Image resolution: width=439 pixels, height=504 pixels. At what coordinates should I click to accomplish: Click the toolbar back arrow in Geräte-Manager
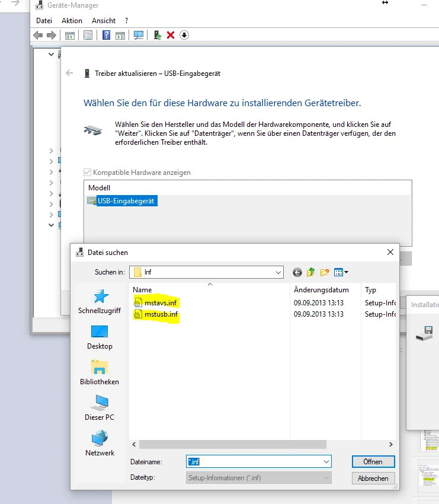(x=39, y=35)
